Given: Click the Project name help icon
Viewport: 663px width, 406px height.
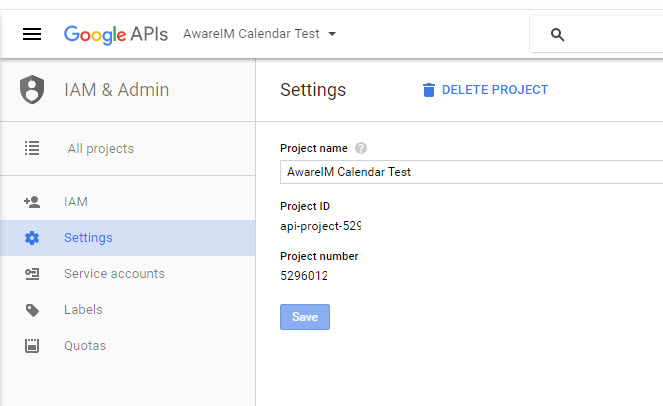Looking at the screenshot, I should (361, 148).
